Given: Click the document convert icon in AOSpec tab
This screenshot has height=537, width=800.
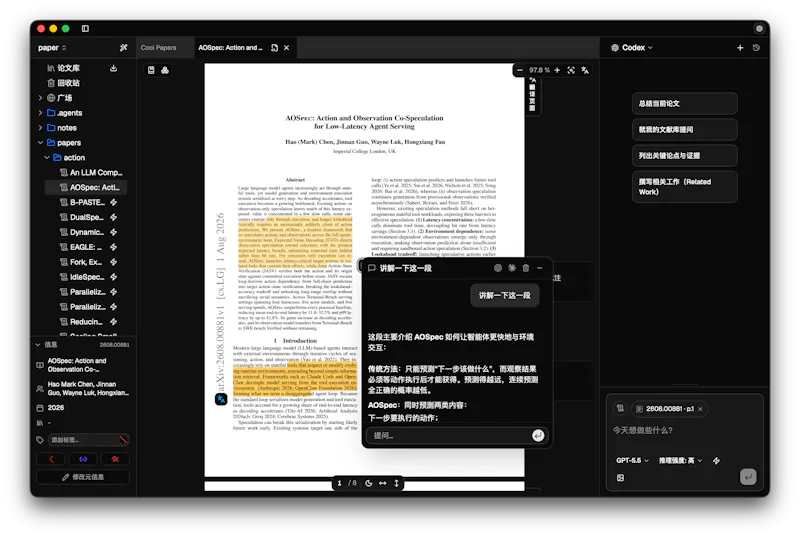Looking at the screenshot, I should (x=274, y=48).
